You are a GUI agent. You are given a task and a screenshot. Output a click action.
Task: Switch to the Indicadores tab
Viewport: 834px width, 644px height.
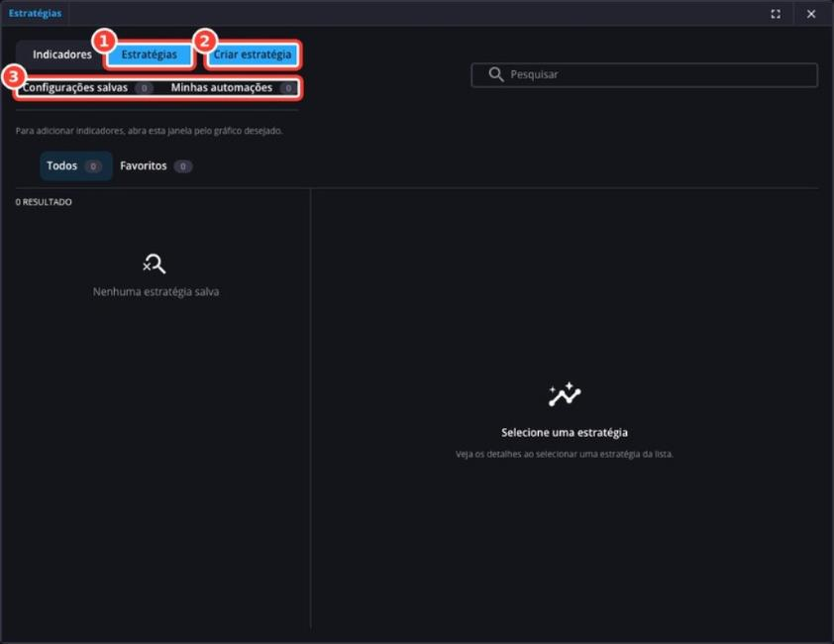pos(61,54)
